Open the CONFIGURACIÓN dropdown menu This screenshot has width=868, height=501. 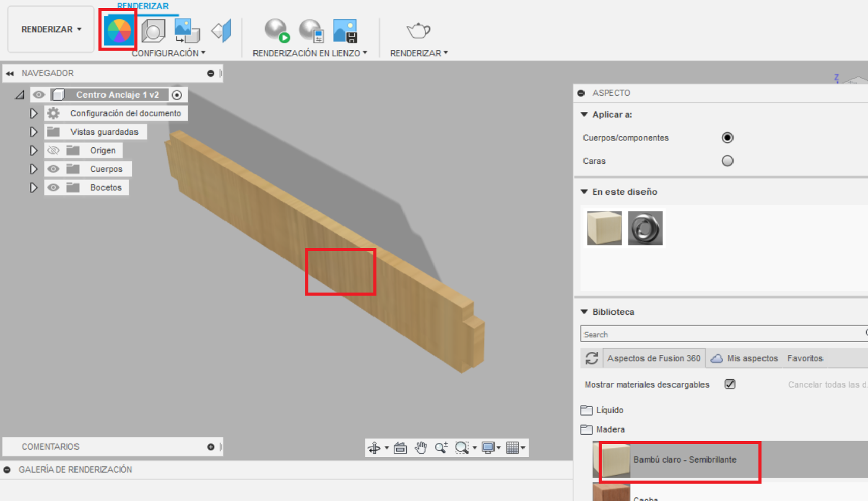(x=168, y=53)
